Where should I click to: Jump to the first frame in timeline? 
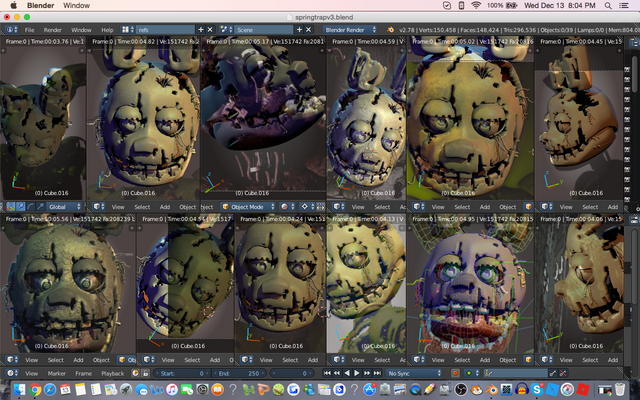coord(325,373)
